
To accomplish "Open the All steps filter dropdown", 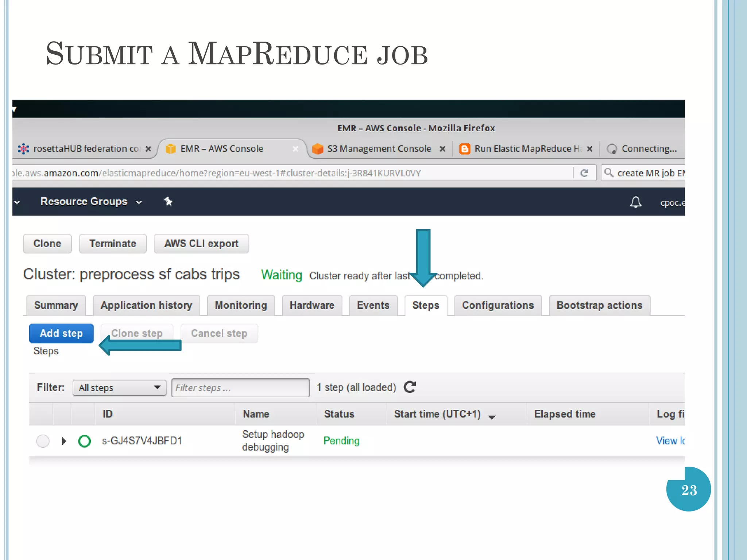I will tap(120, 388).
